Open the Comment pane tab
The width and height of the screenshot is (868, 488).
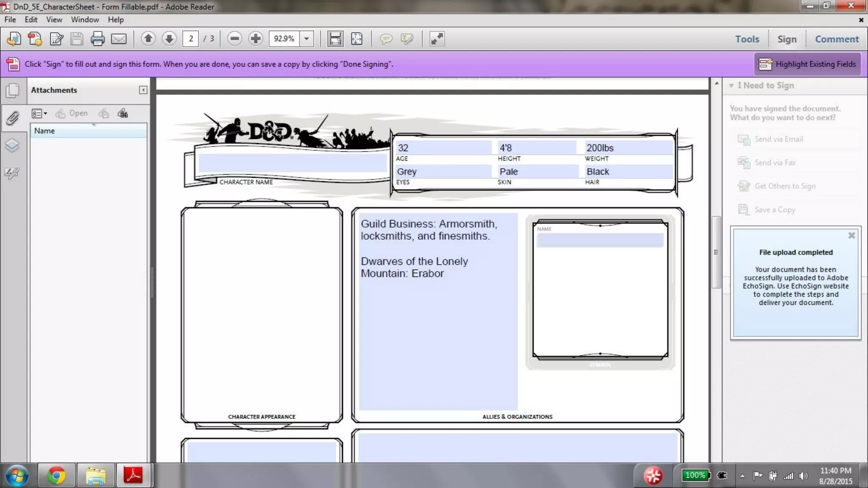pyautogui.click(x=837, y=39)
